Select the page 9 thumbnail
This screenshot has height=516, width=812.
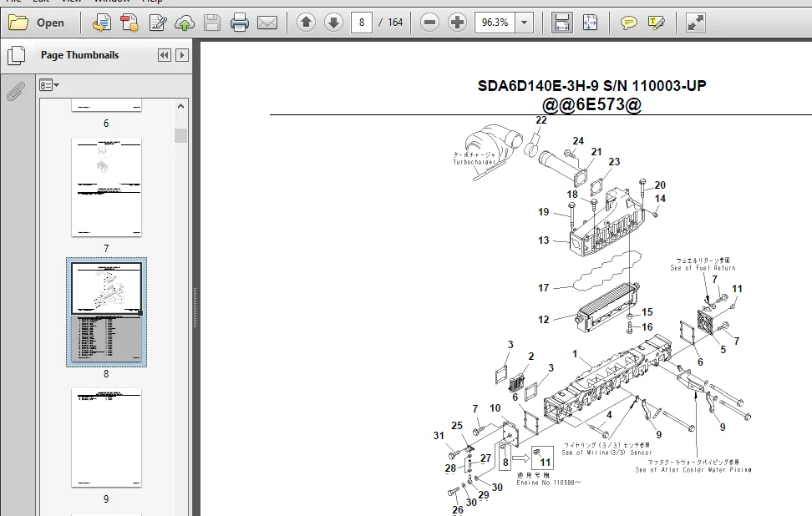pyautogui.click(x=106, y=438)
